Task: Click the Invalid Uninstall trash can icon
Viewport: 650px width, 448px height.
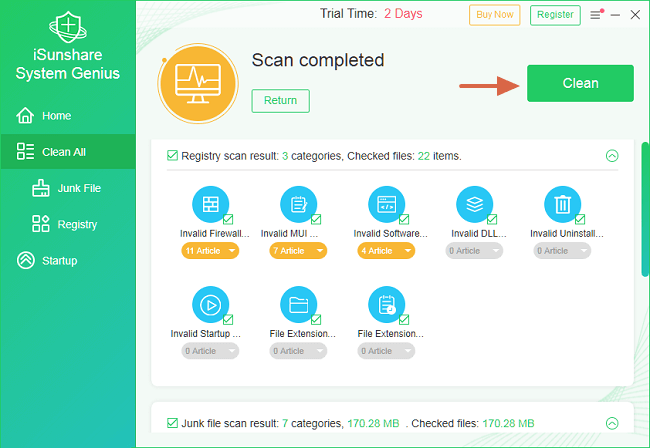Action: point(563,204)
